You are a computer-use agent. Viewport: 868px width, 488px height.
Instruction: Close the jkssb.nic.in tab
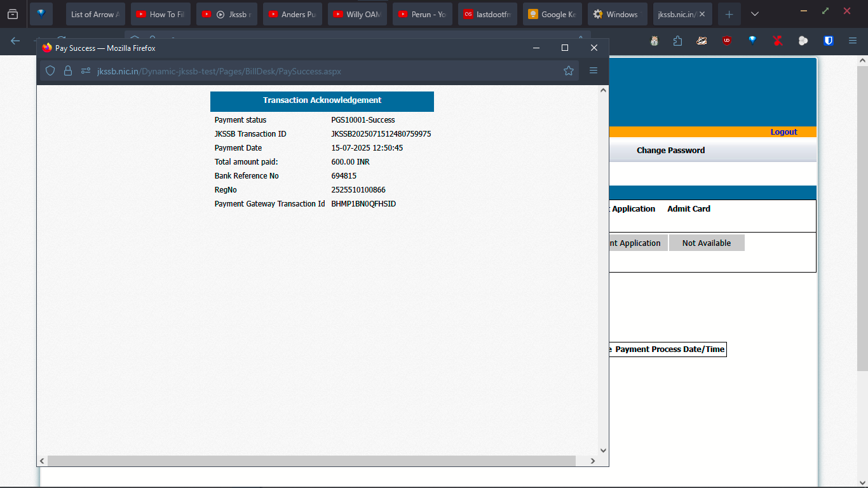[702, 14]
